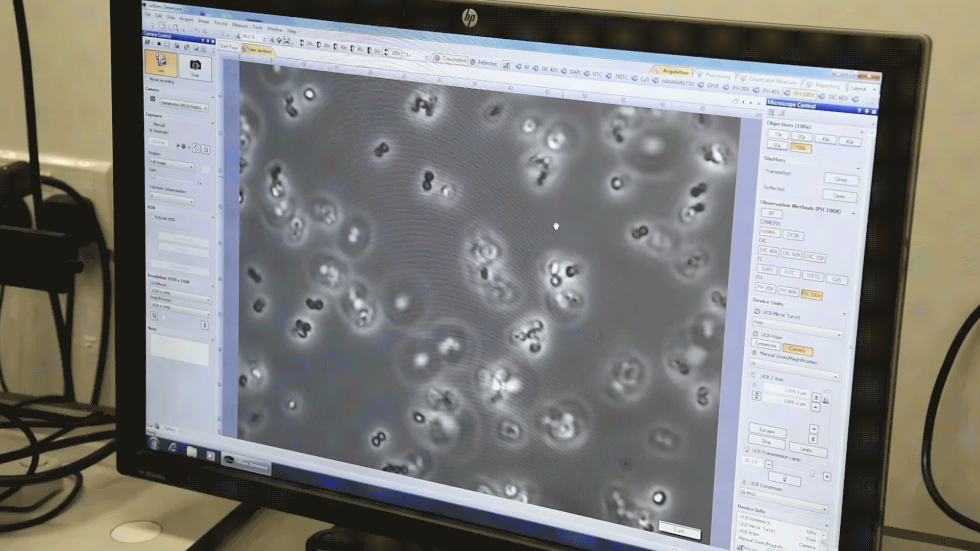Open the UCB Mirror Turret Free dropdown
The height and width of the screenshot is (551, 980).
pyautogui.click(x=797, y=328)
